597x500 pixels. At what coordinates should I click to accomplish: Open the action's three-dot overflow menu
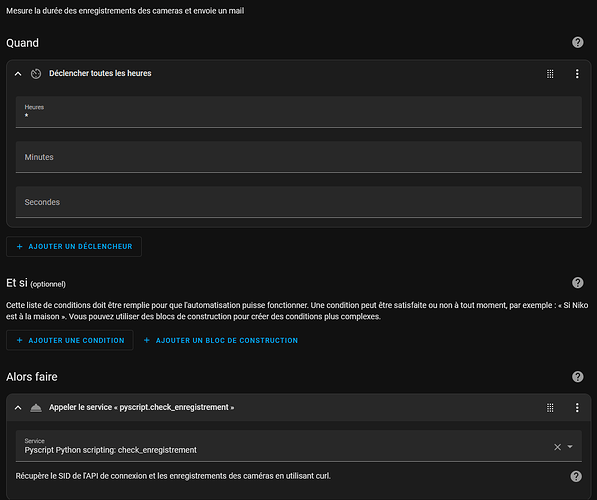click(577, 408)
